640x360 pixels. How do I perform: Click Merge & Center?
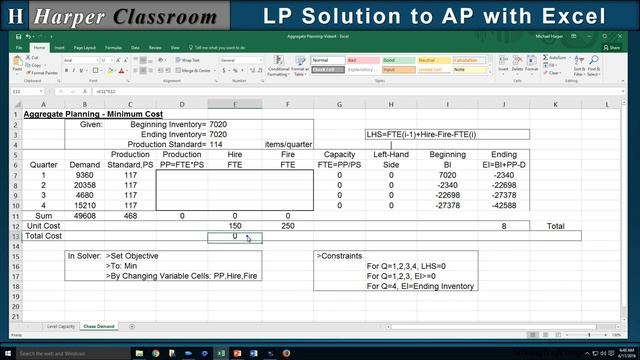pos(193,71)
